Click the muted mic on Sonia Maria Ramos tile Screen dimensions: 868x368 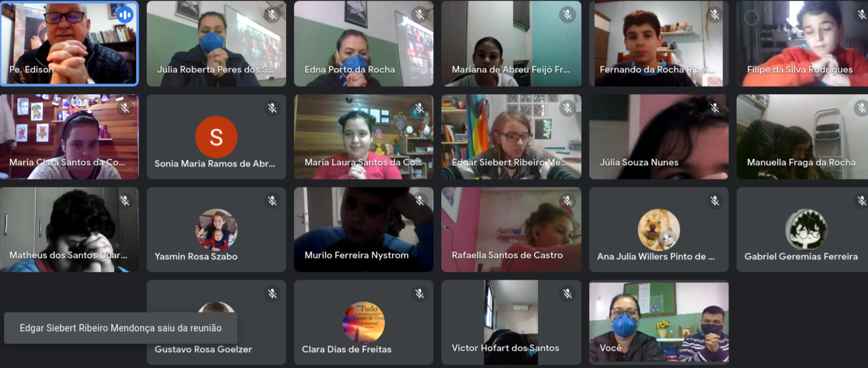point(272,108)
